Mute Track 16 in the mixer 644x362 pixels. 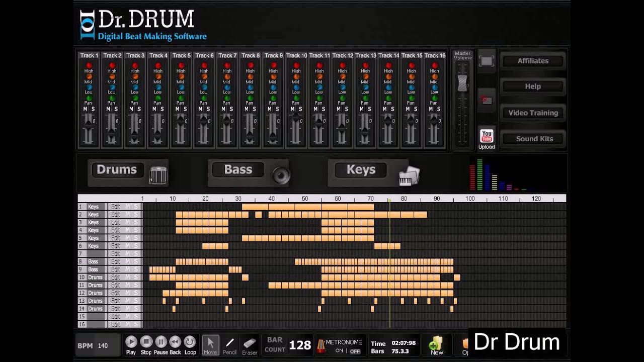pos(431,109)
